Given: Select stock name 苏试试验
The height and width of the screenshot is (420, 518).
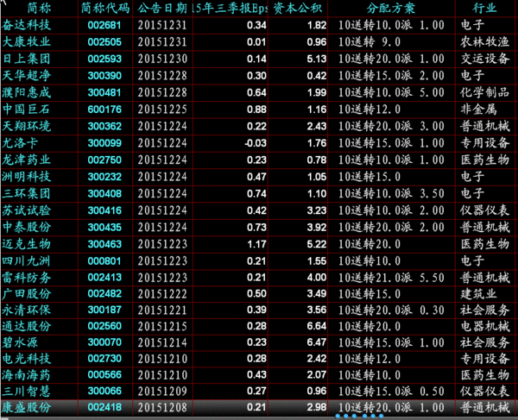Looking at the screenshot, I should [x=26, y=210].
